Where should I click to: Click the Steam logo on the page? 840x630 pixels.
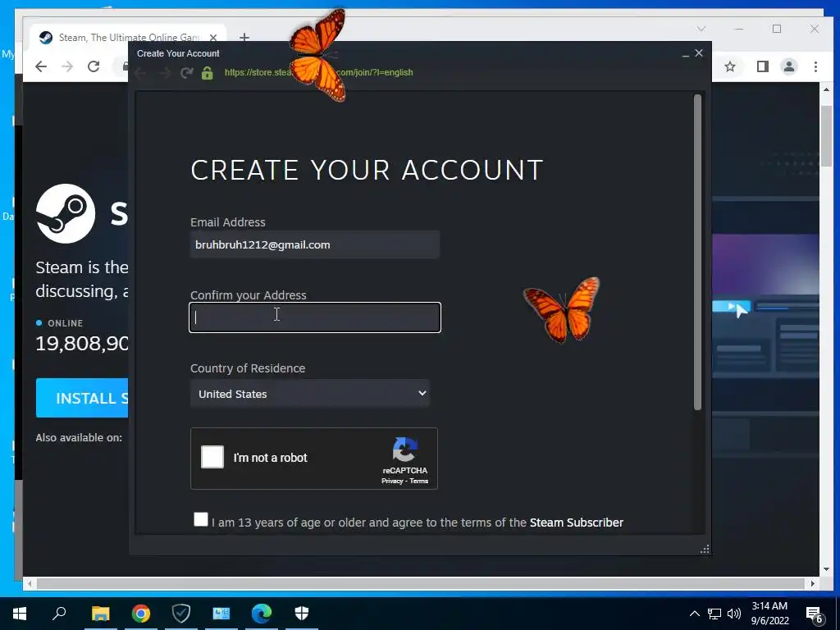[66, 213]
